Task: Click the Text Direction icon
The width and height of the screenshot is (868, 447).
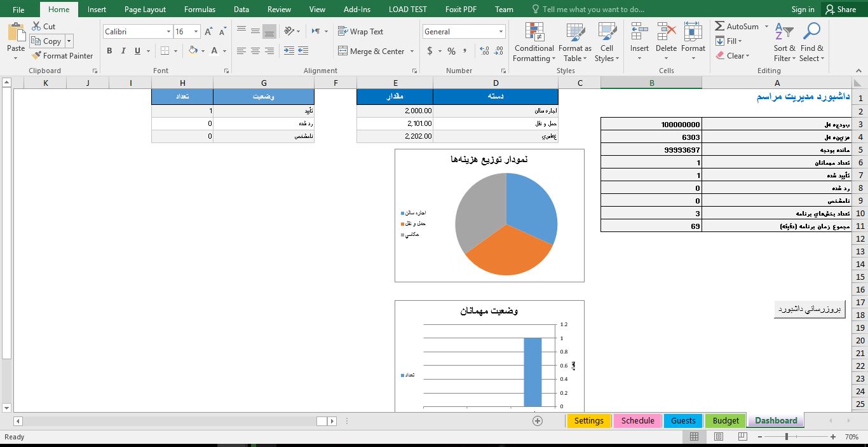Action: click(x=316, y=31)
